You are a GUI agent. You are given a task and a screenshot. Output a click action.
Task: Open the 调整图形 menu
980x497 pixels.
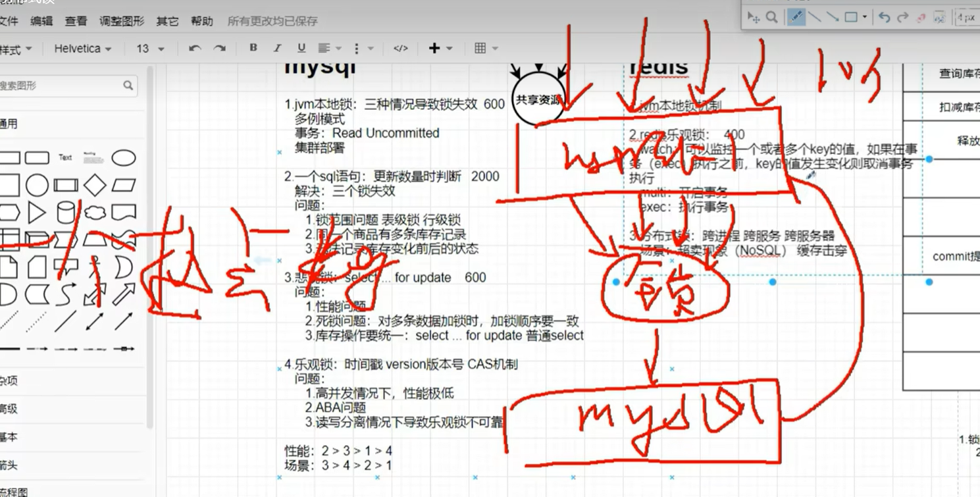click(x=122, y=21)
